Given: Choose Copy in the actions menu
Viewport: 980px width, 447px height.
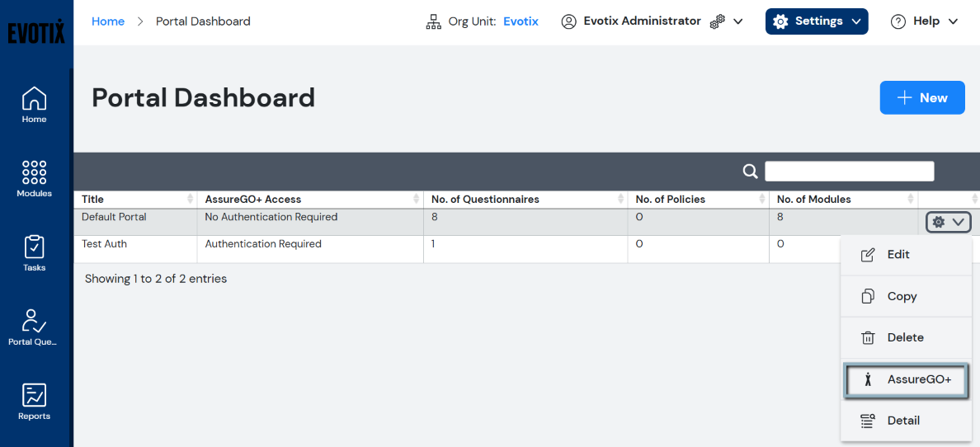Looking at the screenshot, I should [x=902, y=296].
